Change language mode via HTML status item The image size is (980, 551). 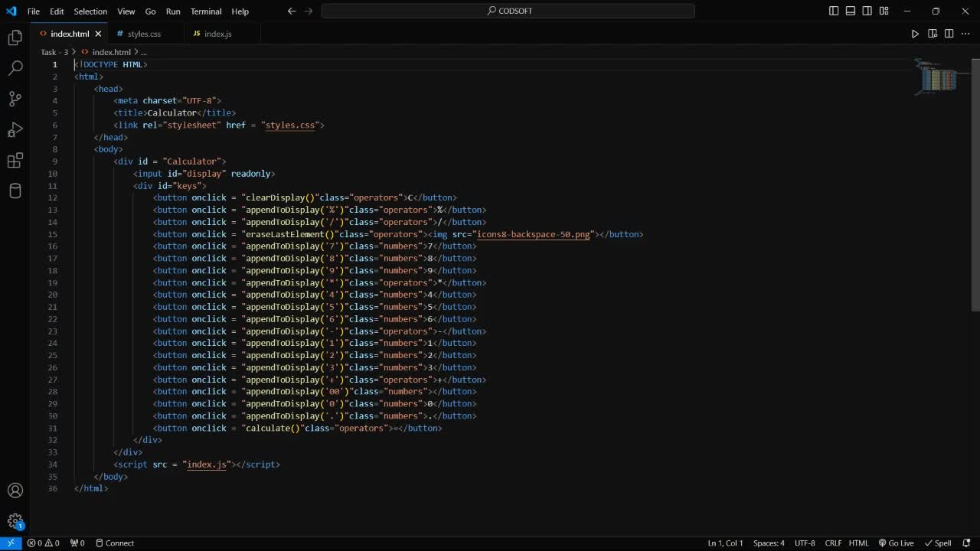pos(858,543)
